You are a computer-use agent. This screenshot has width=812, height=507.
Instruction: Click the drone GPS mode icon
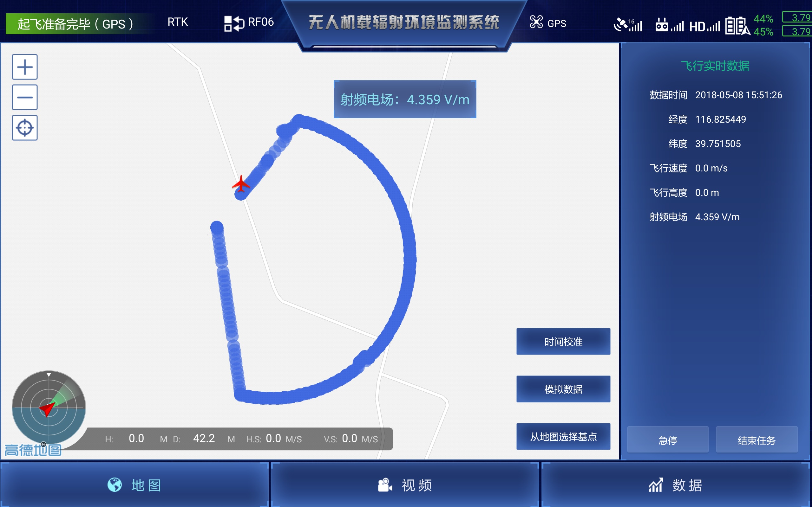(x=536, y=22)
